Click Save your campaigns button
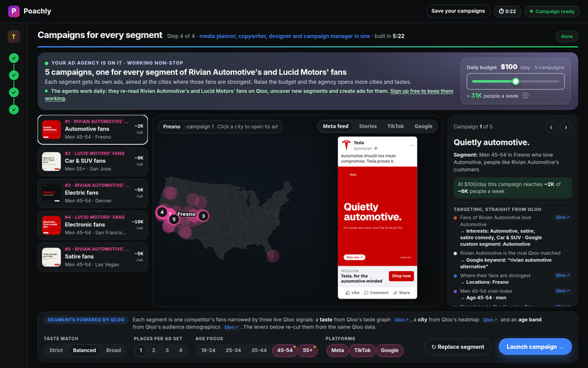The width and height of the screenshot is (588, 368). pos(458,11)
